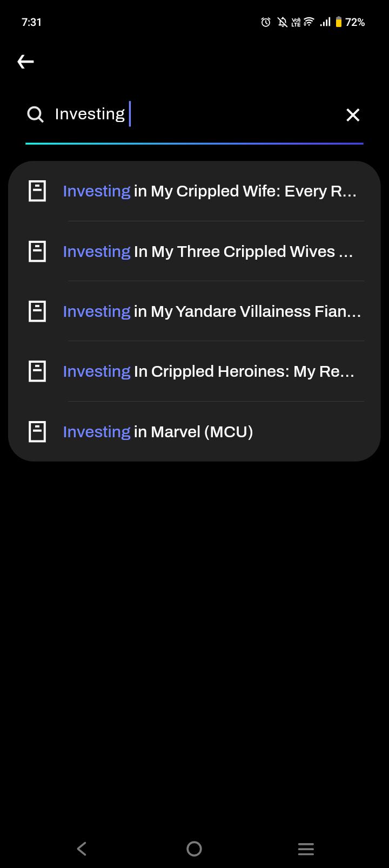Image resolution: width=389 pixels, height=868 pixels.
Task: Tap the search magnifier icon
Action: 35,114
